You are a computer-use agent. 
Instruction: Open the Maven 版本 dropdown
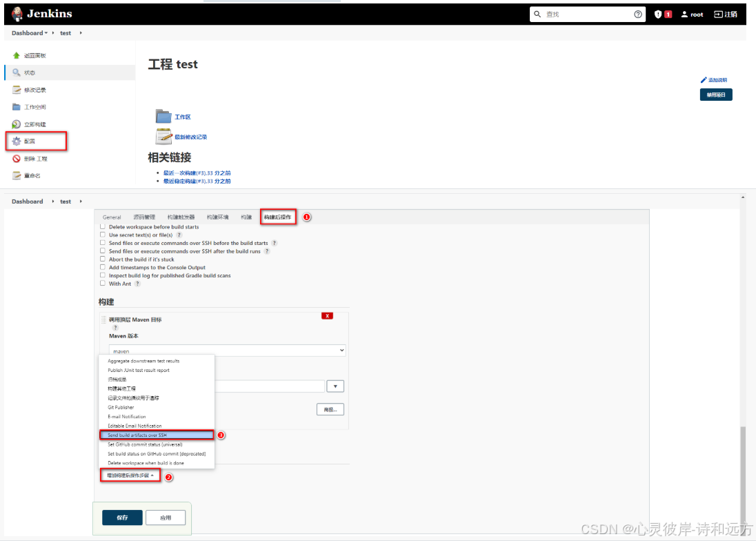click(227, 351)
